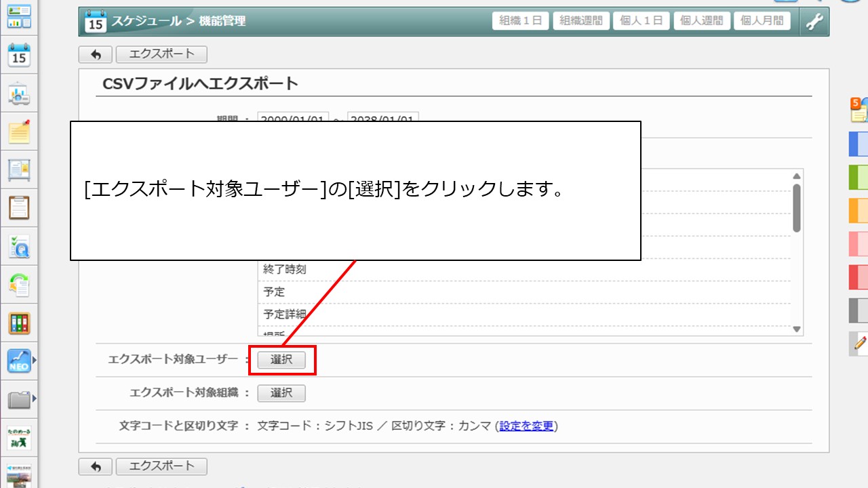Switch to 組織1日 view
This screenshot has width=868, height=488.
[x=520, y=21]
